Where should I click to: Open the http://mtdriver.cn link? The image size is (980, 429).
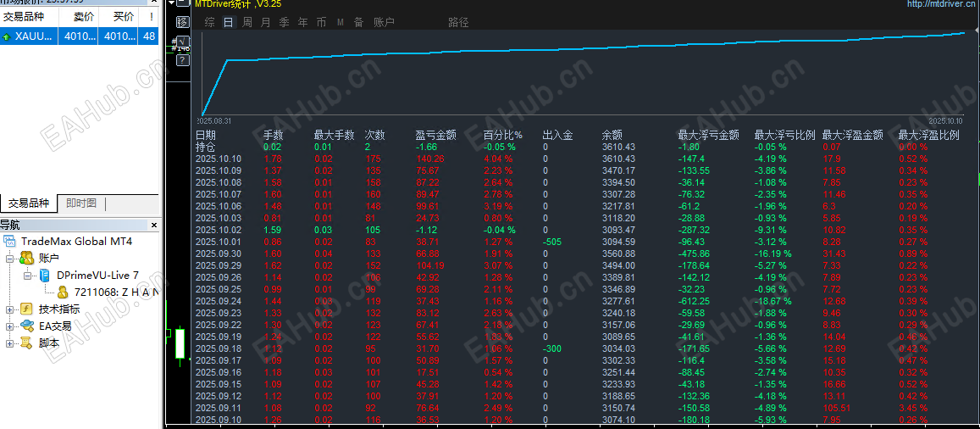pos(943,3)
